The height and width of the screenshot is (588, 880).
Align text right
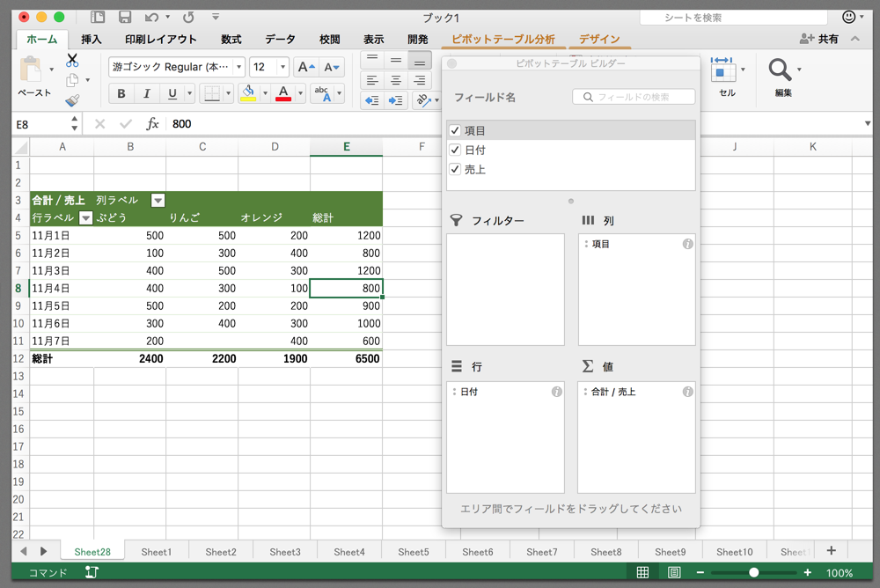pos(419,80)
